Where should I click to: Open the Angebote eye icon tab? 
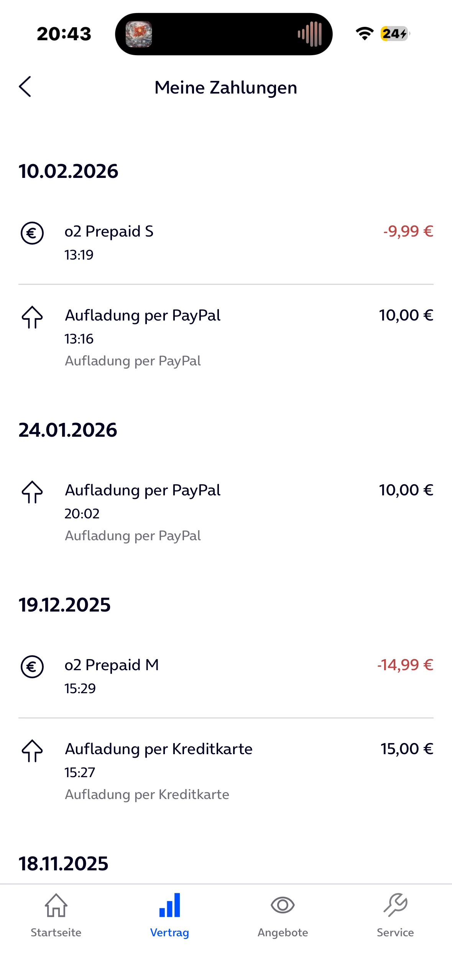(x=283, y=914)
